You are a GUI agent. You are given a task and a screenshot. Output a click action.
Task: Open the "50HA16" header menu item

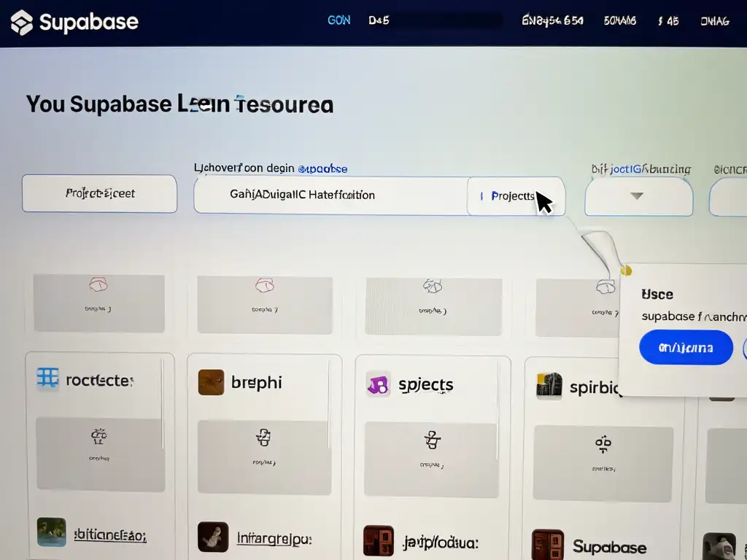620,21
